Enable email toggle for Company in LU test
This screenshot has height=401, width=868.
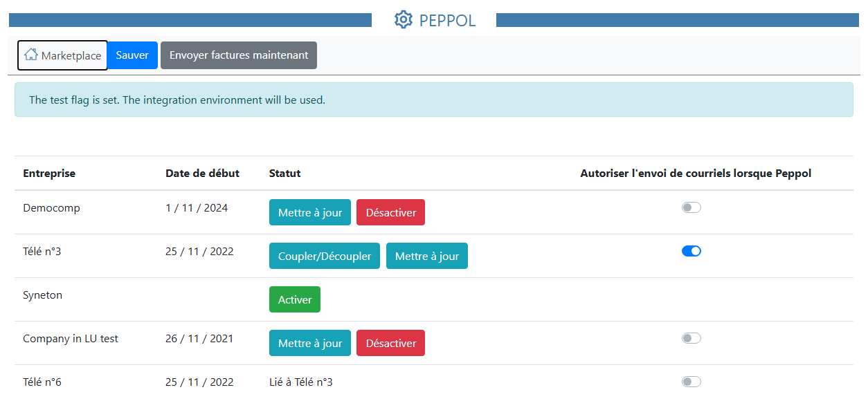click(691, 338)
